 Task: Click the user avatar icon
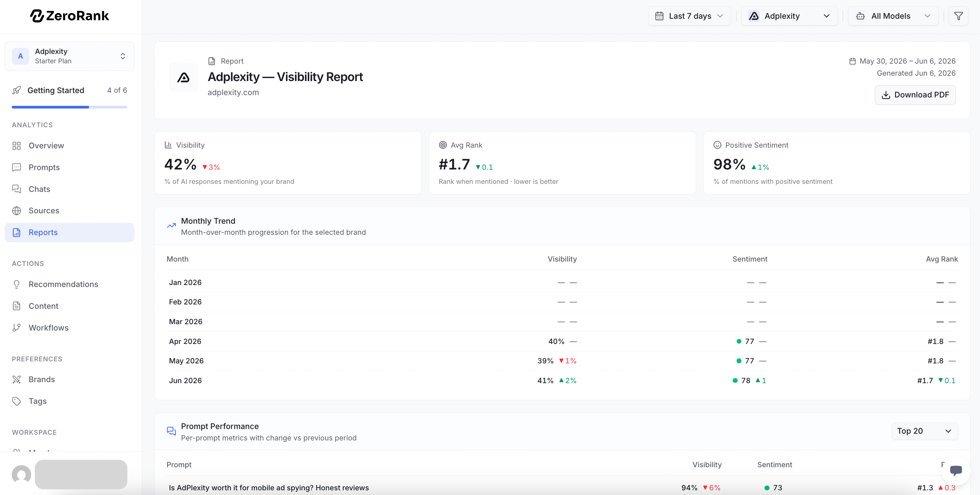21,475
